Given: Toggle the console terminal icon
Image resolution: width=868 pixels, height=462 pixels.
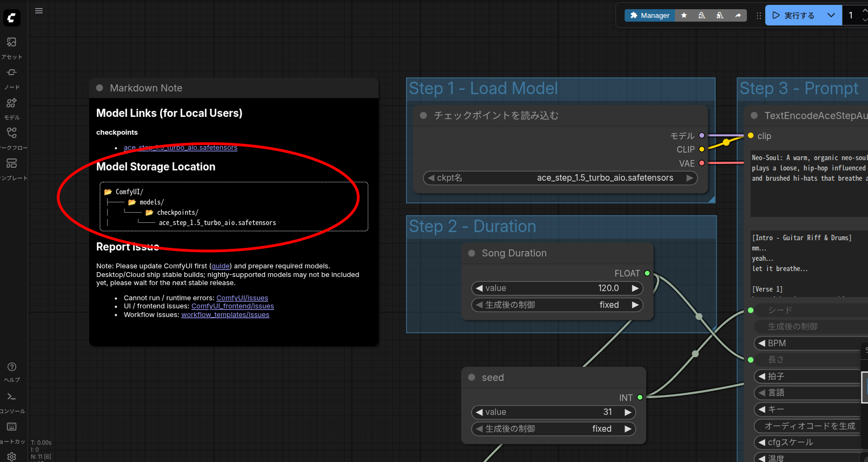Looking at the screenshot, I should [11, 397].
